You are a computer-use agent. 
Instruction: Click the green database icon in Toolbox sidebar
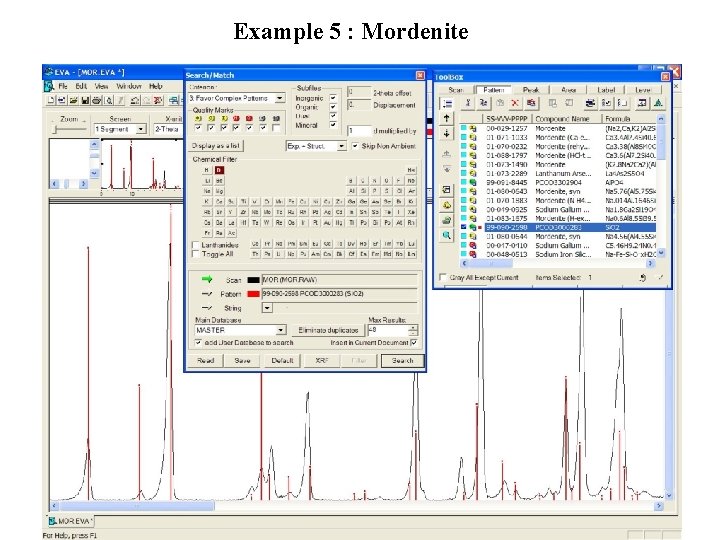pos(446,220)
